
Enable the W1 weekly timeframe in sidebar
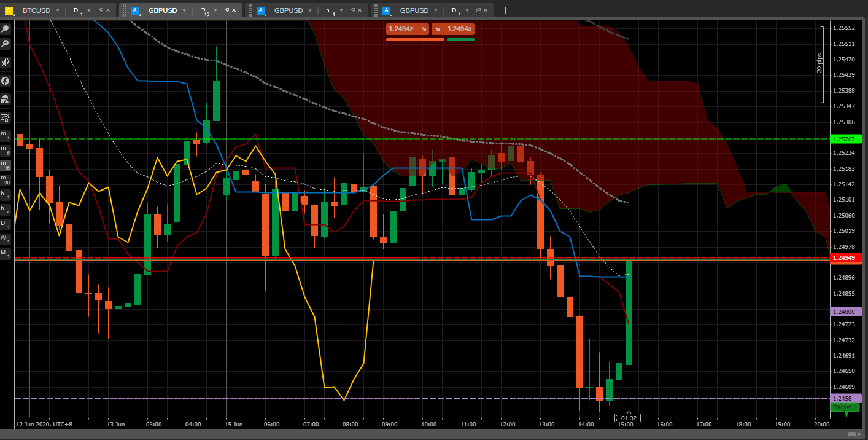tap(5, 239)
